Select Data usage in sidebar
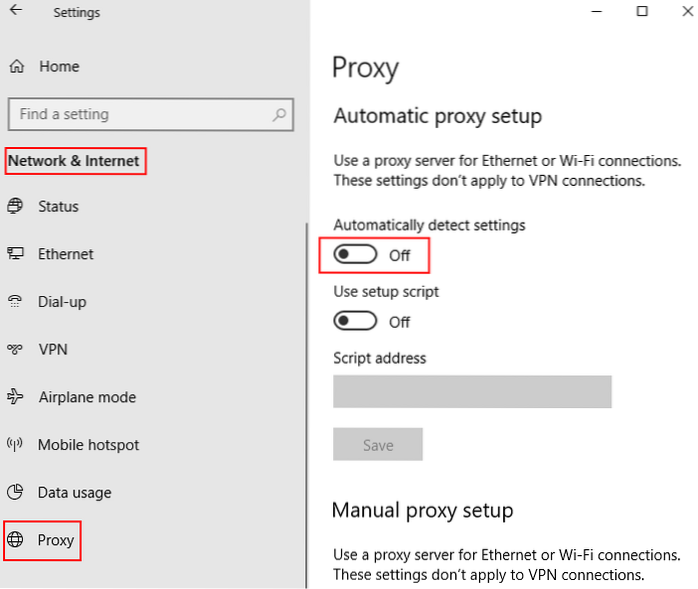 click(x=75, y=492)
